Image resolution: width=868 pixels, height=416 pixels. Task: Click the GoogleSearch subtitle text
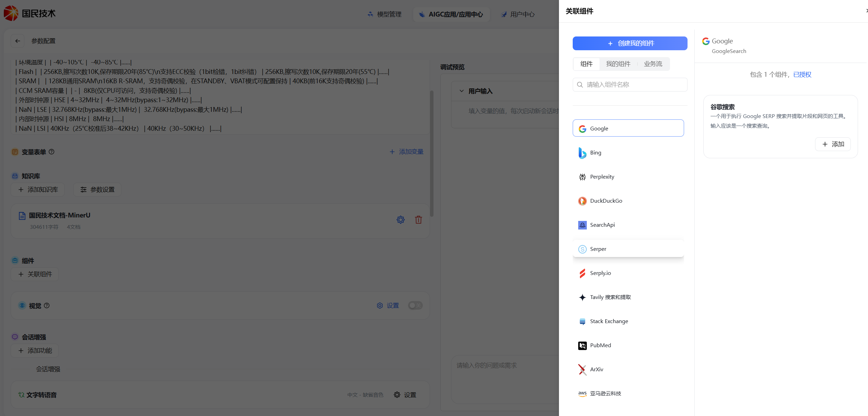729,51
